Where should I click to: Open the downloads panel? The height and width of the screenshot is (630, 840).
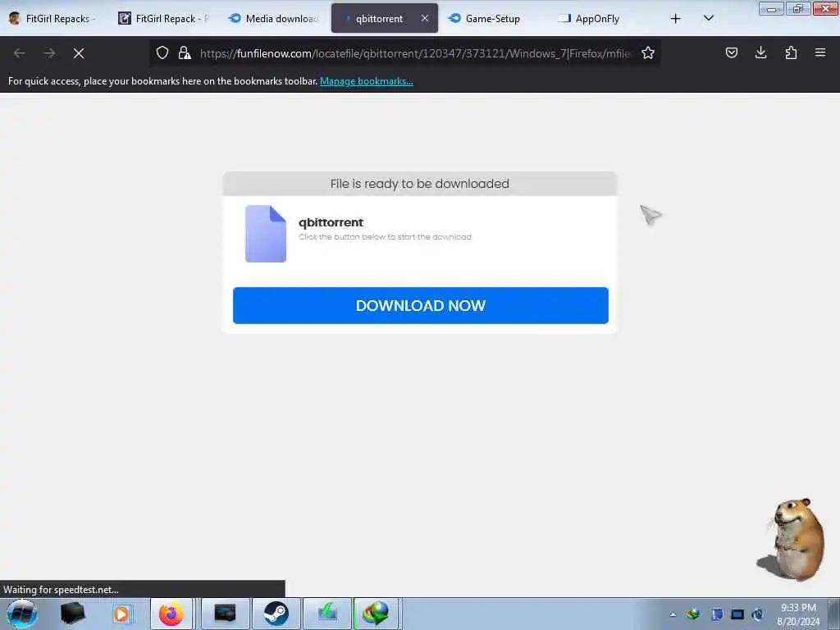(760, 52)
